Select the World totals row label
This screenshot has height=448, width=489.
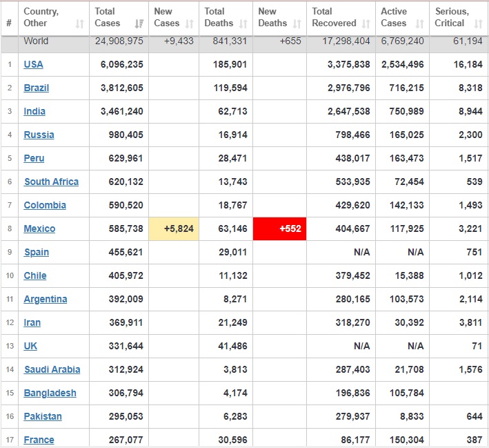click(36, 41)
